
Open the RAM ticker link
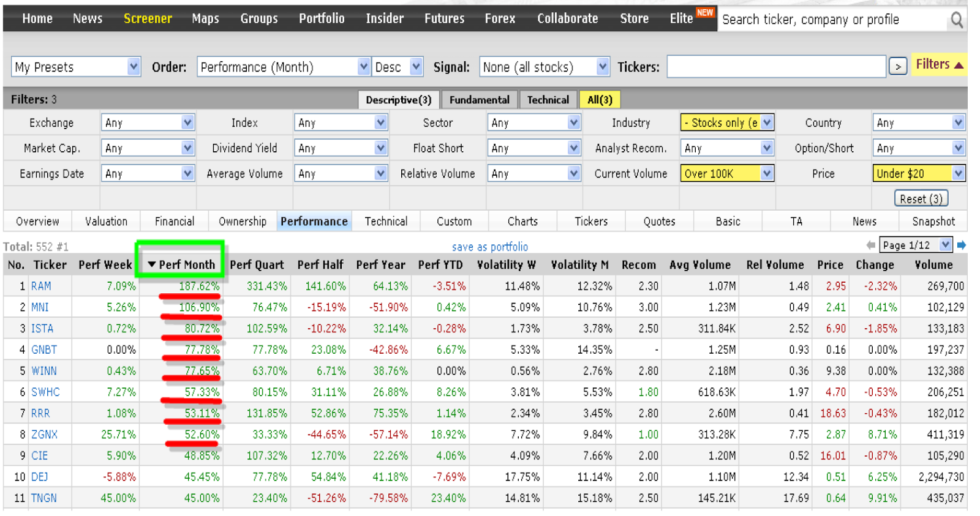click(41, 286)
